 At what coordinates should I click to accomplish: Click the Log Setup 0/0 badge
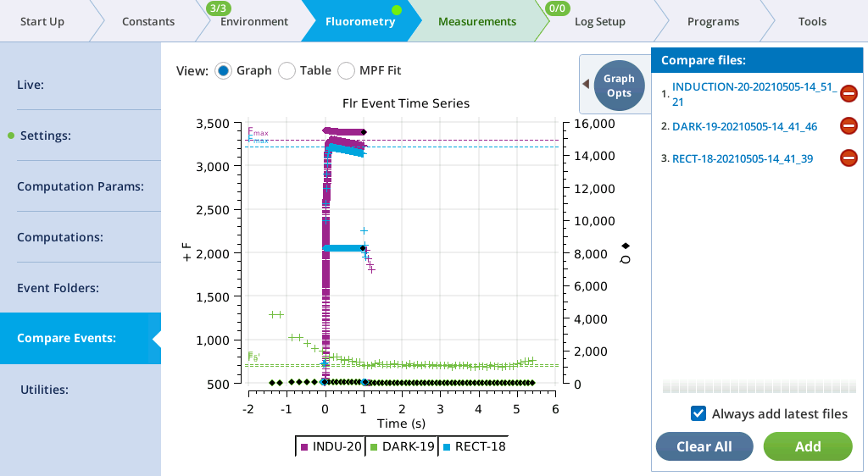(558, 8)
